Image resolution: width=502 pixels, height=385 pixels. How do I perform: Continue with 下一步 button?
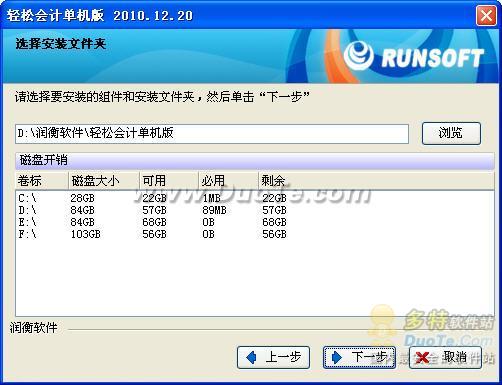pos(359,357)
